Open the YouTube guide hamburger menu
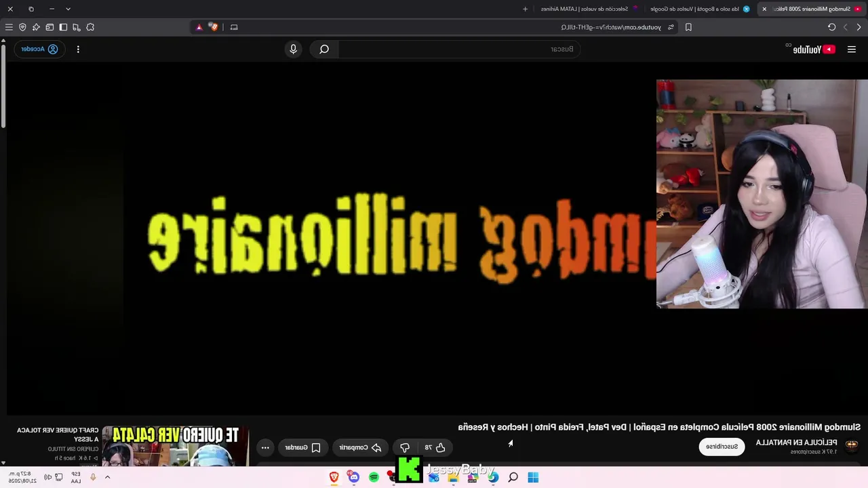Viewport: 868px width, 488px height. [x=852, y=49]
